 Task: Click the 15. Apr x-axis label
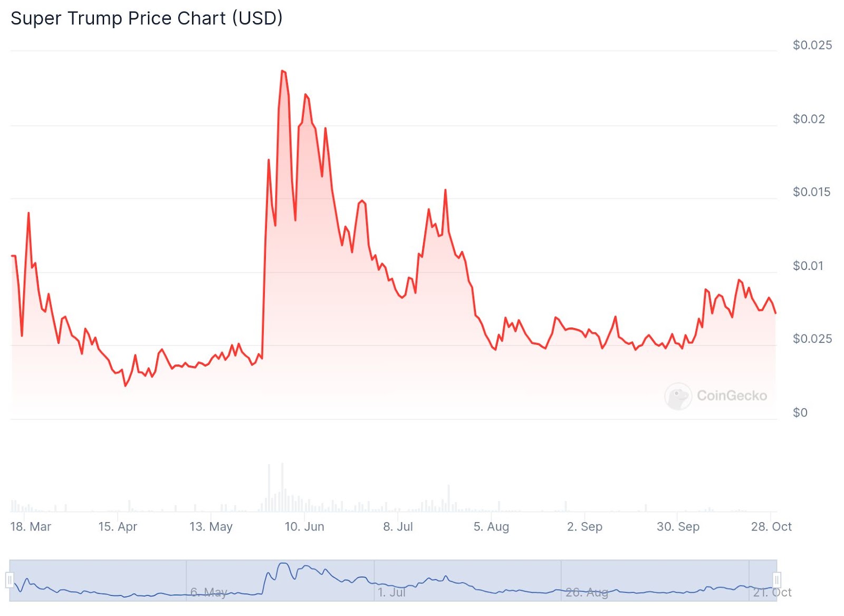118,526
